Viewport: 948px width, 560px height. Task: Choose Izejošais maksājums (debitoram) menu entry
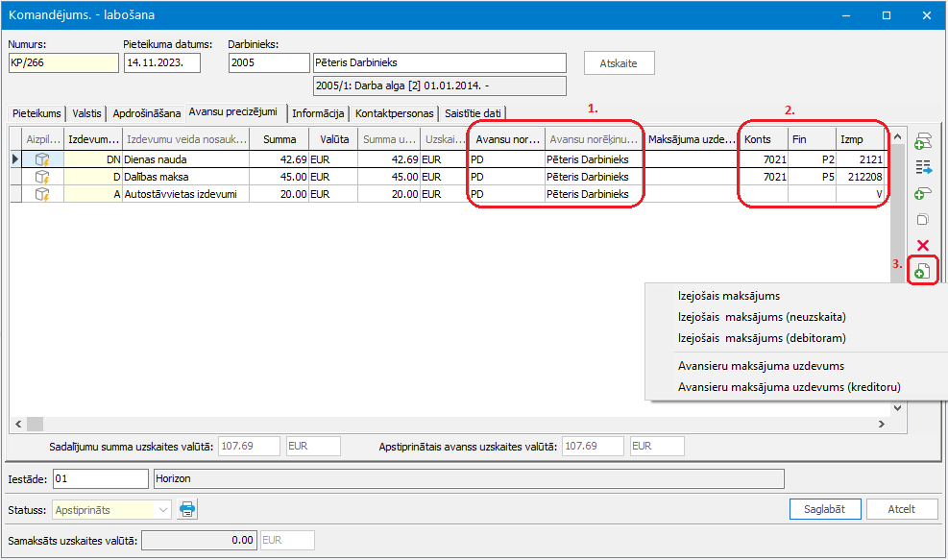pyautogui.click(x=761, y=338)
